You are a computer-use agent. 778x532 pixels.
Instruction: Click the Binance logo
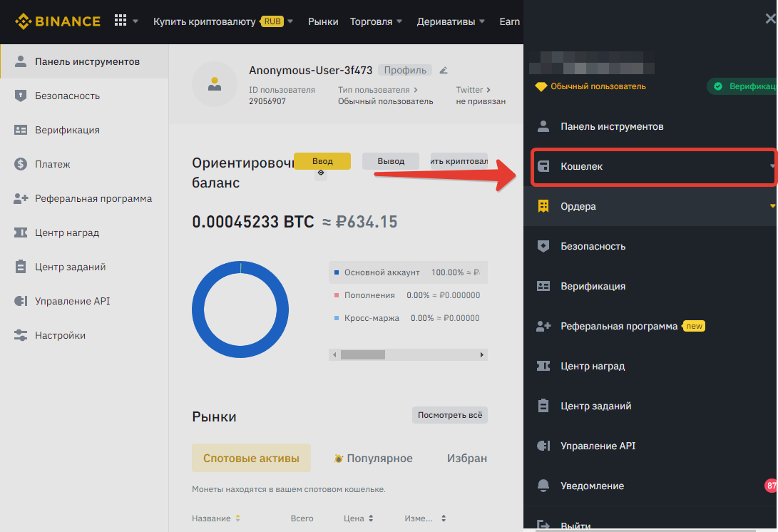pos(58,21)
